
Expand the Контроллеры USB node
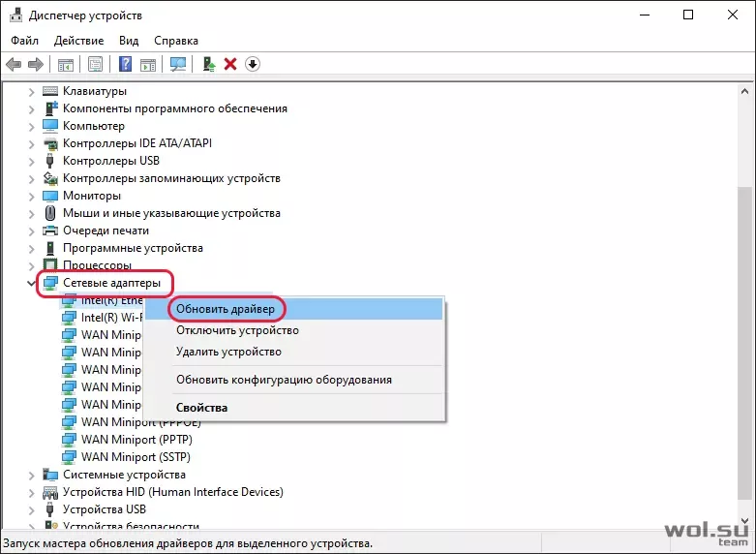tap(31, 161)
